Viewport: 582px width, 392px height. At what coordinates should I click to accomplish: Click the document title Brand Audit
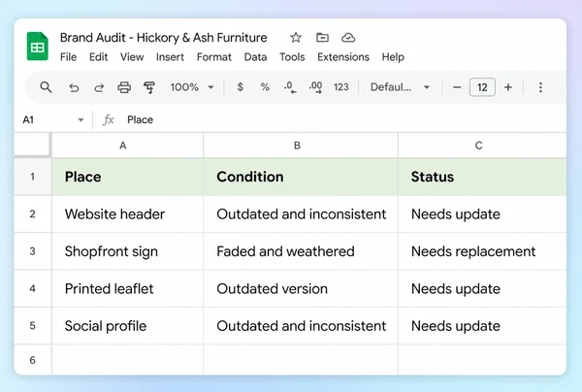coord(163,38)
